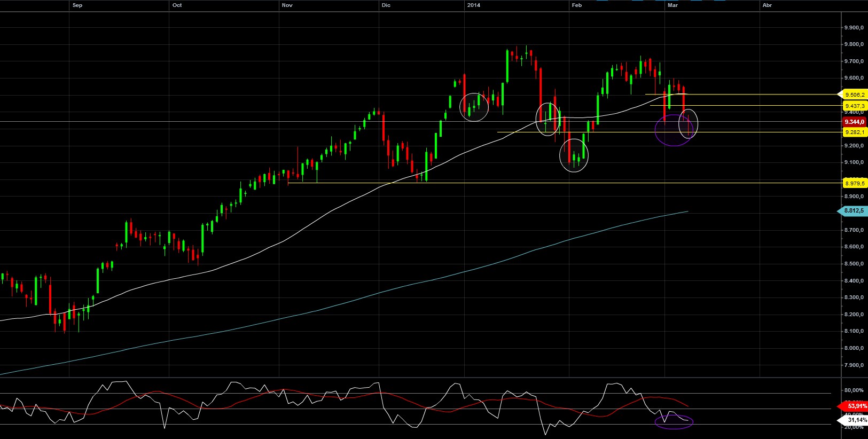
Task: Click the 9.800,0 price axis label
Action: 854,44
